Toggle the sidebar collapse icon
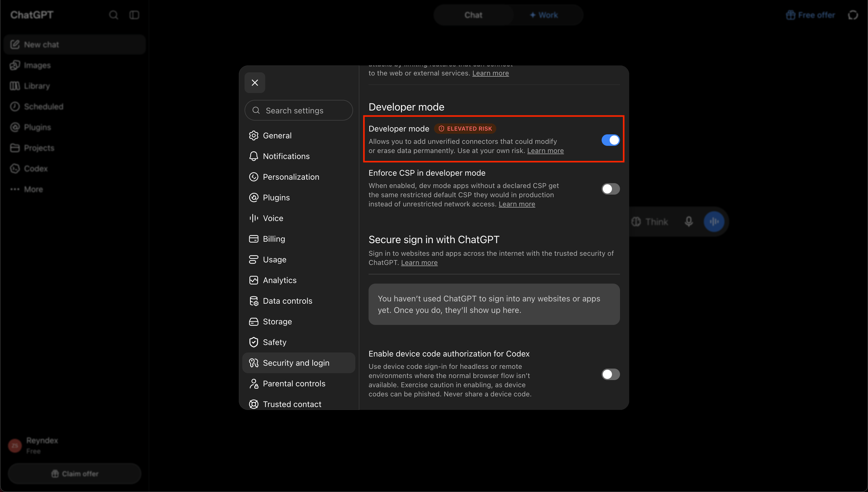868x492 pixels. (134, 15)
